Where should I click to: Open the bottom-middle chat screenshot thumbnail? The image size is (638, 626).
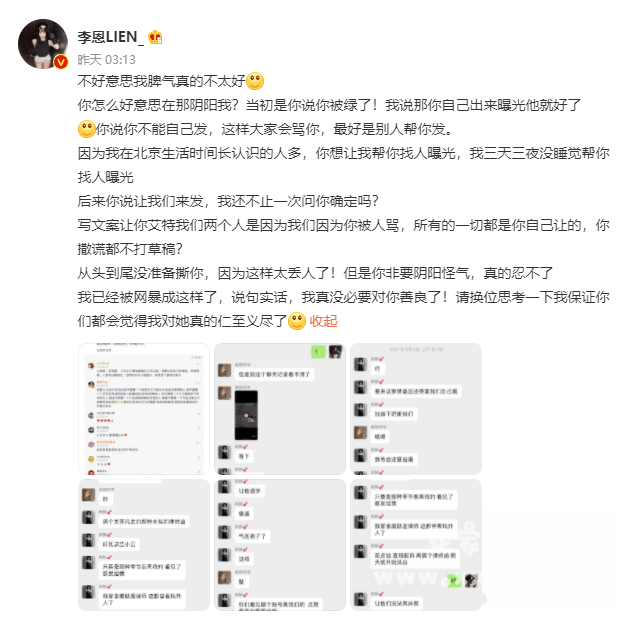click(280, 545)
